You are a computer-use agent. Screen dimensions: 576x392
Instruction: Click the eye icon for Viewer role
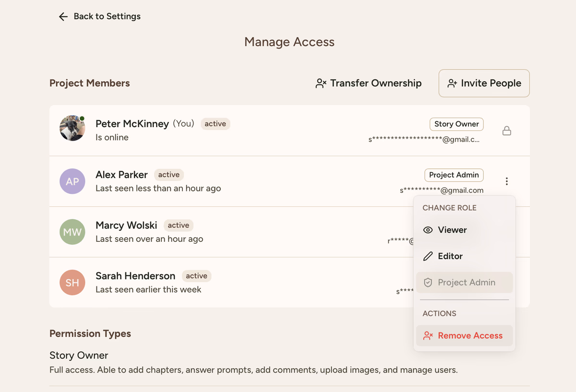click(x=428, y=230)
